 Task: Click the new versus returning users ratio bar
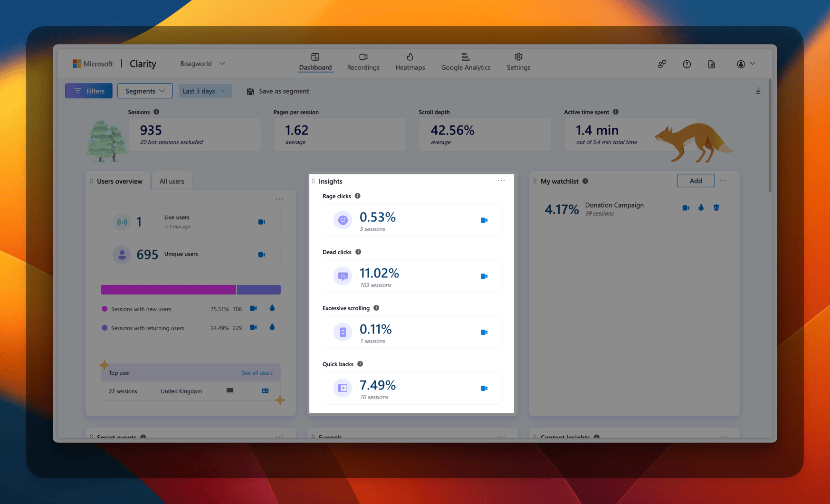190,289
